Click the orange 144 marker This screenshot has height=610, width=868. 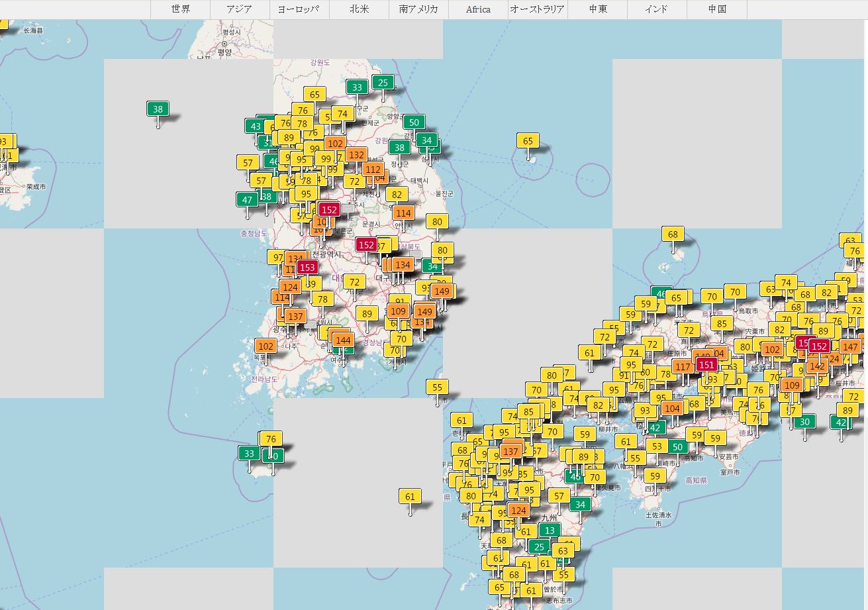click(343, 340)
